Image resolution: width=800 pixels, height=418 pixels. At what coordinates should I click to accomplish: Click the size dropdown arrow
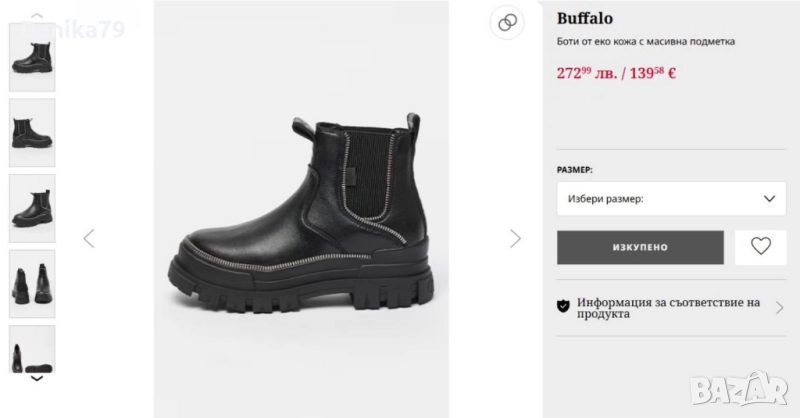point(769,198)
